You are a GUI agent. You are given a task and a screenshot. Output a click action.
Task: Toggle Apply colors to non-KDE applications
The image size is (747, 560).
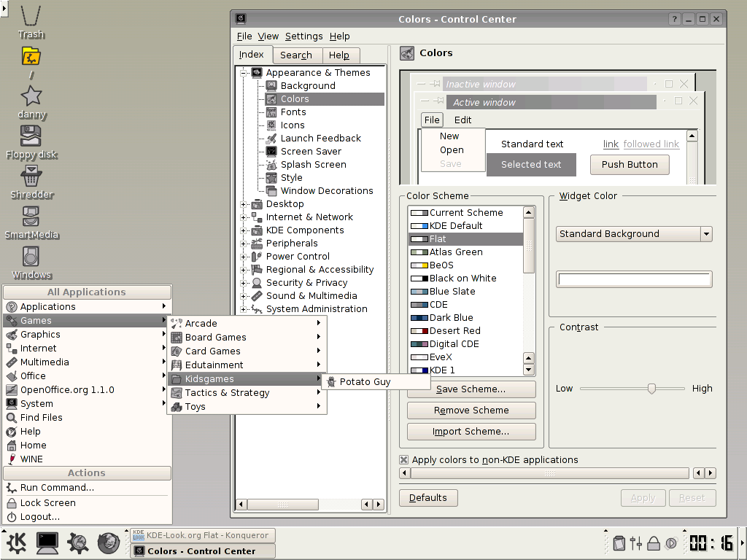coord(403,460)
